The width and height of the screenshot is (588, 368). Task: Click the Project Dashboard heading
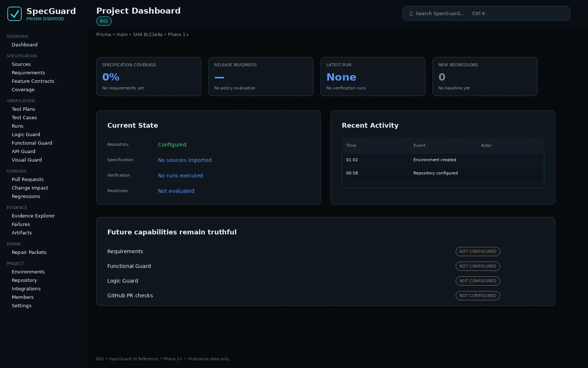[139, 11]
